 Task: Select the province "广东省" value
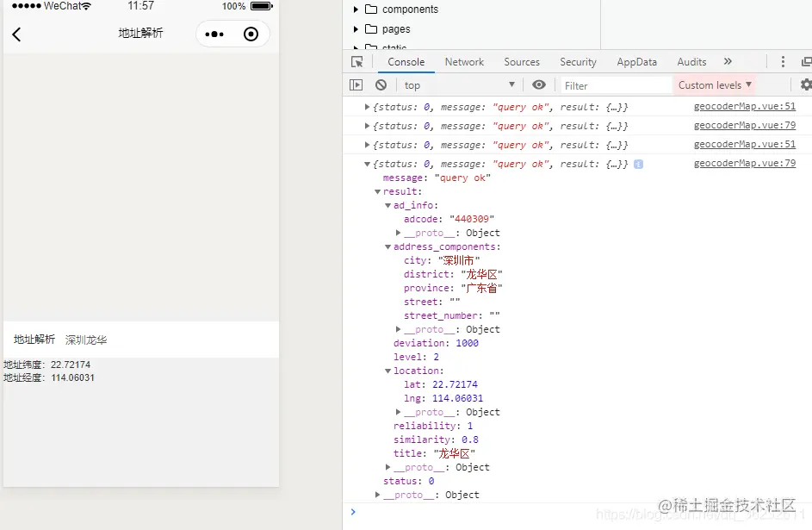tap(481, 288)
